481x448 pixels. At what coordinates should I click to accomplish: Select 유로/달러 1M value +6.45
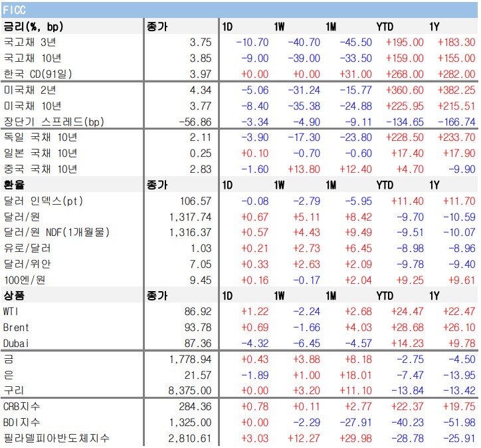(x=358, y=249)
